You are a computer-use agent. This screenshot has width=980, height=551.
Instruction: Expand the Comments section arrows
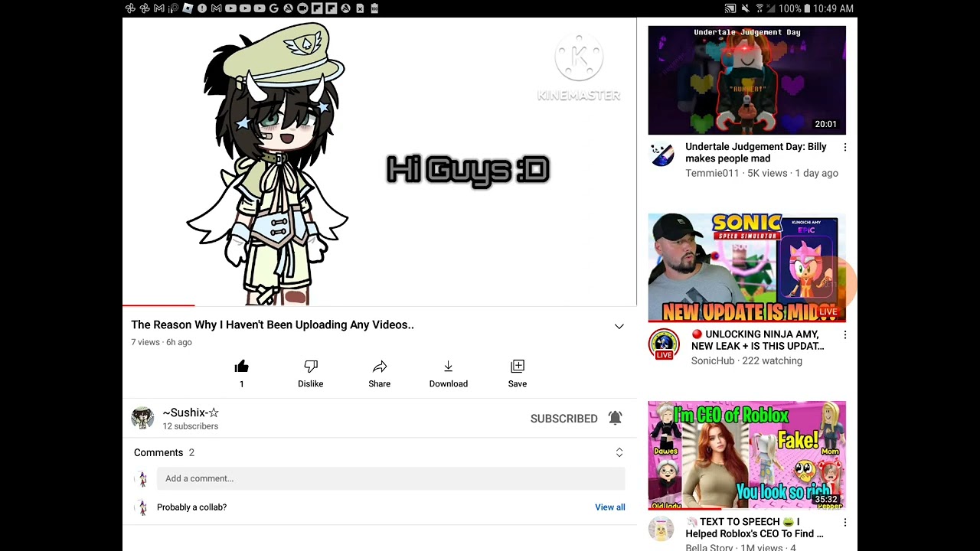pyautogui.click(x=619, y=452)
